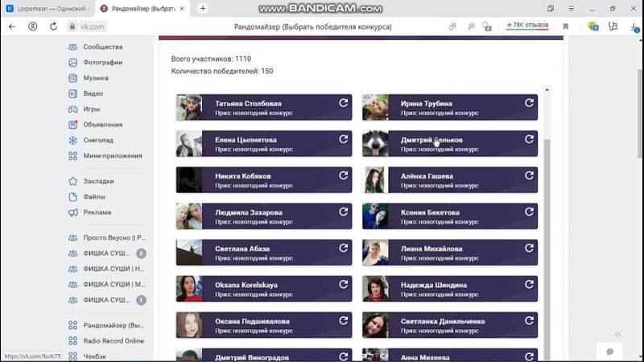The height and width of the screenshot is (362, 644).
Task: Click the vk.com address bar field
Action: tap(92, 27)
